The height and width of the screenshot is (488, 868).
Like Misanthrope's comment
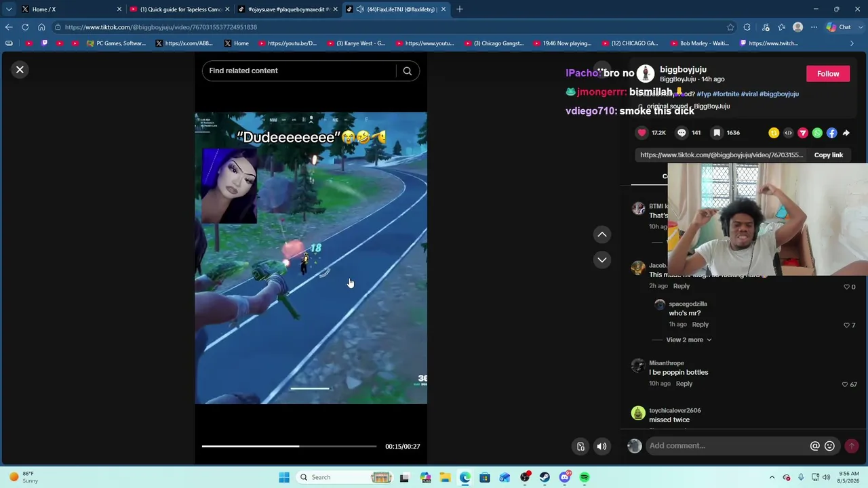point(845,384)
